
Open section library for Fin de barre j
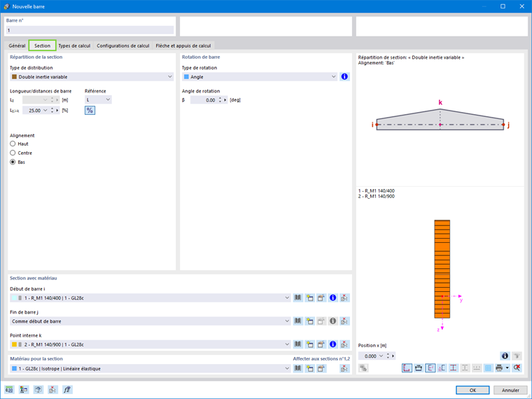pos(297,321)
